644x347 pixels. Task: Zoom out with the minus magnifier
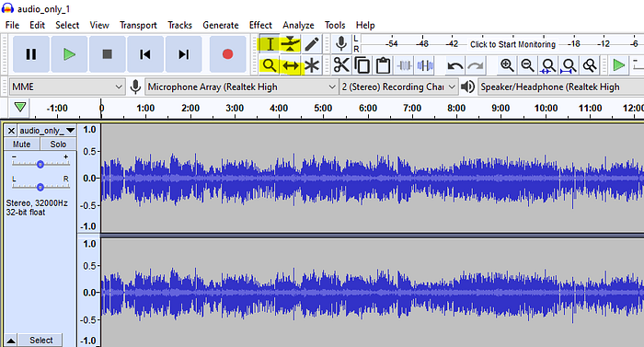pyautogui.click(x=527, y=65)
